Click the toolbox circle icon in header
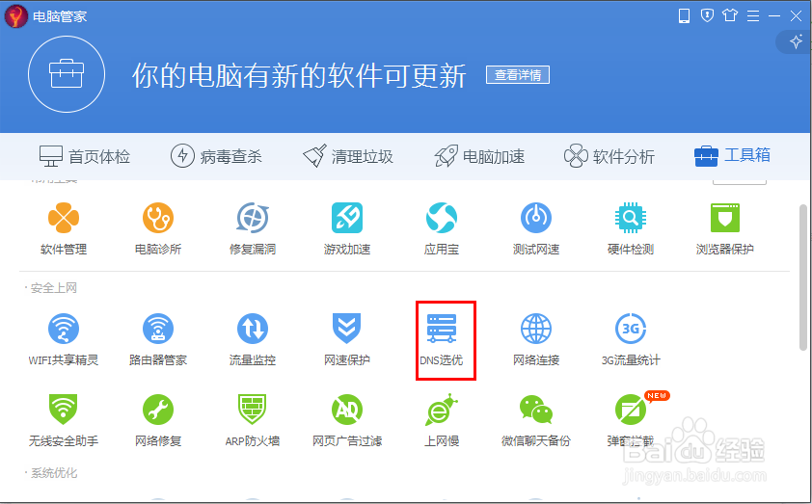 67,74
